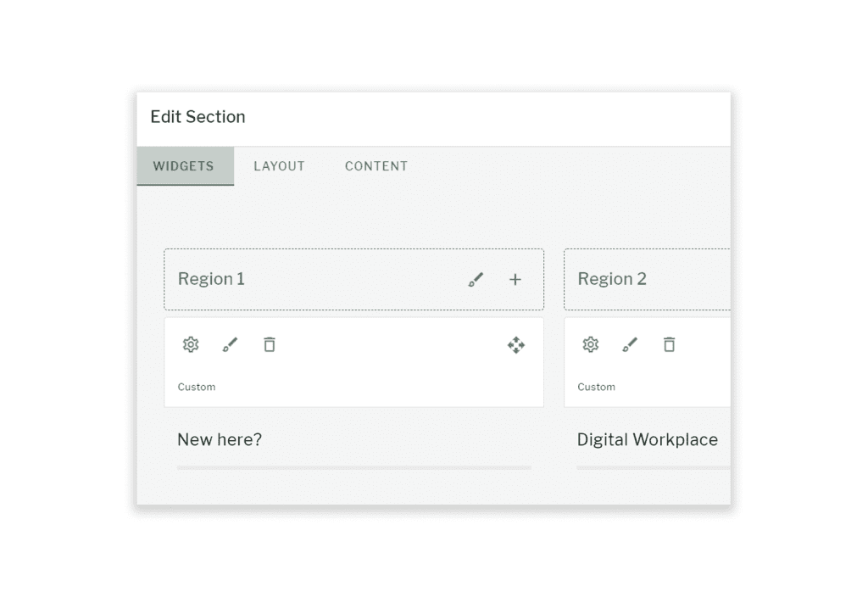
Task: Click the move arrows icon in Region 1 widget
Action: [x=516, y=345]
